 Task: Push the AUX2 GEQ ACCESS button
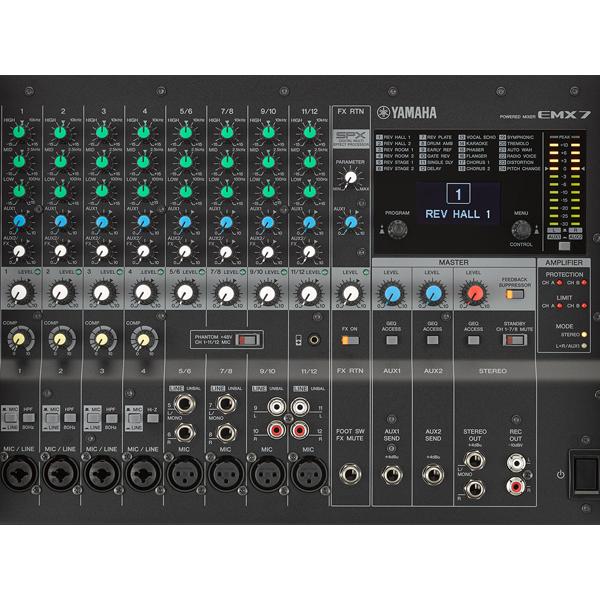[x=433, y=340]
